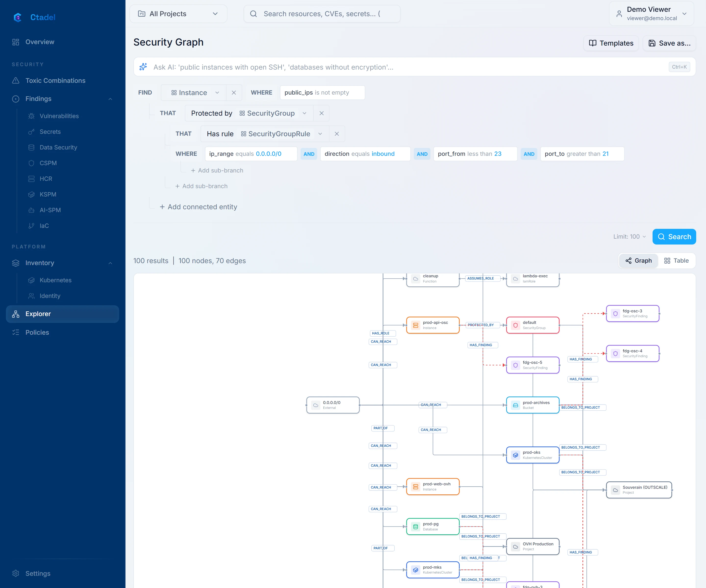Open the Limit: 100 dropdown
Screen dimensions: 706x588
point(629,236)
